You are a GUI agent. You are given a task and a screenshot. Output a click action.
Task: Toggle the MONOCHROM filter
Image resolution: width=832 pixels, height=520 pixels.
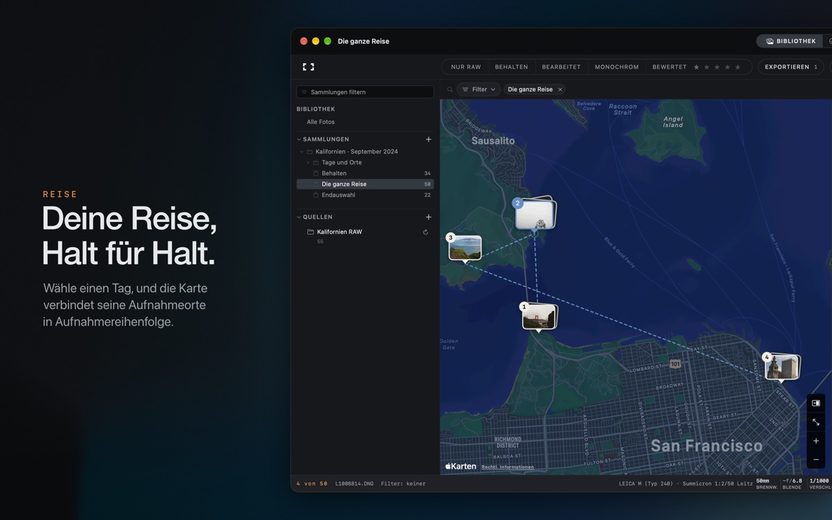617,67
